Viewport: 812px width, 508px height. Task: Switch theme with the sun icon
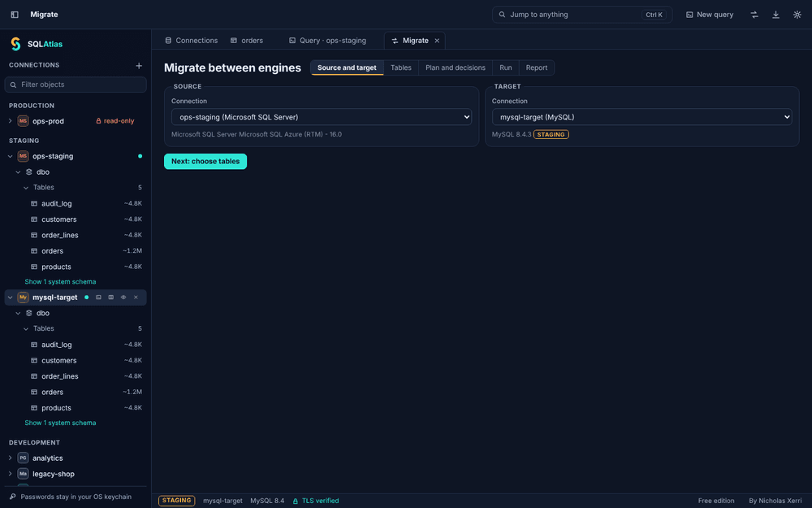[x=797, y=15]
